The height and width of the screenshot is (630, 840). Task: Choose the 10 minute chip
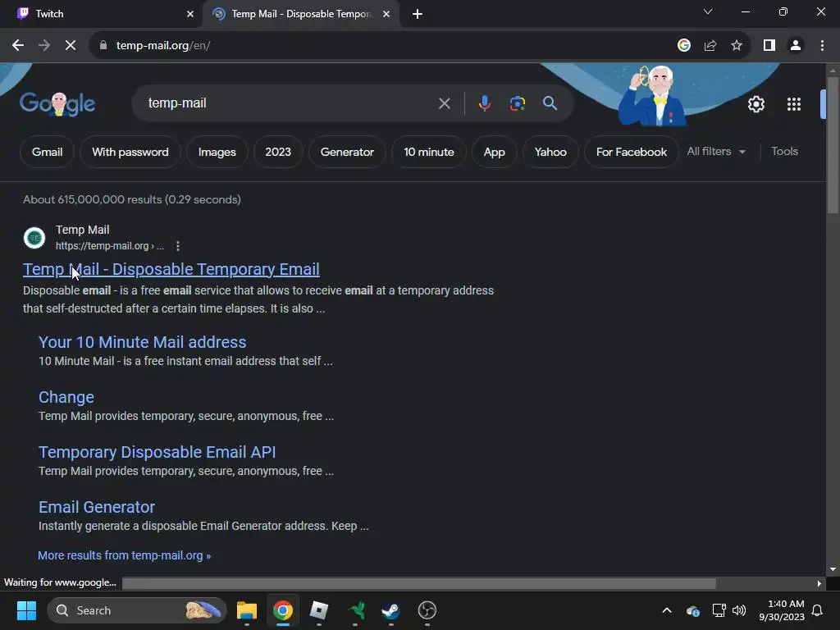tap(428, 152)
